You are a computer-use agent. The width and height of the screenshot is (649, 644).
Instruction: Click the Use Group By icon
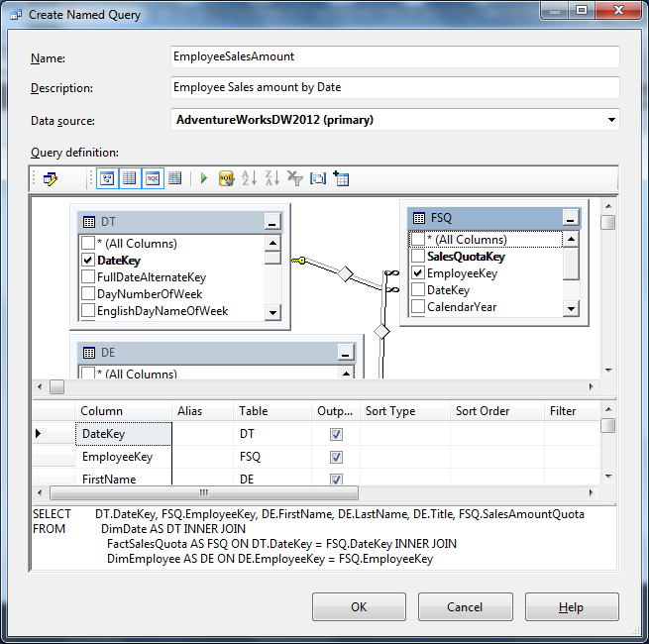318,178
